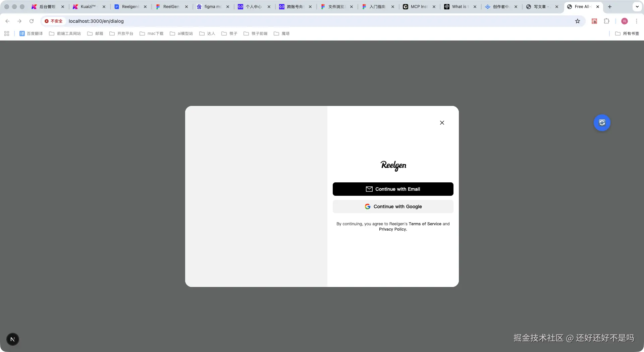This screenshot has width=644, height=352.
Task: Switch to the What is tab
Action: pyautogui.click(x=460, y=7)
